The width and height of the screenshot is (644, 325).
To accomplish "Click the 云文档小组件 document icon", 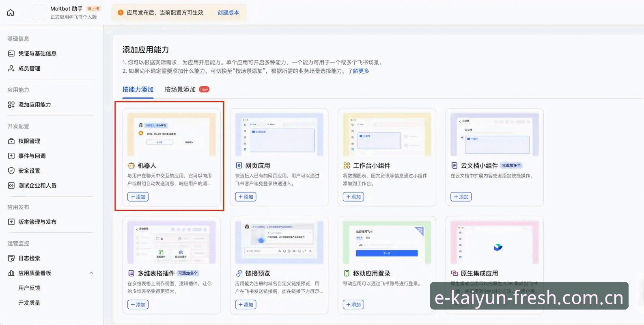I will click(x=454, y=166).
